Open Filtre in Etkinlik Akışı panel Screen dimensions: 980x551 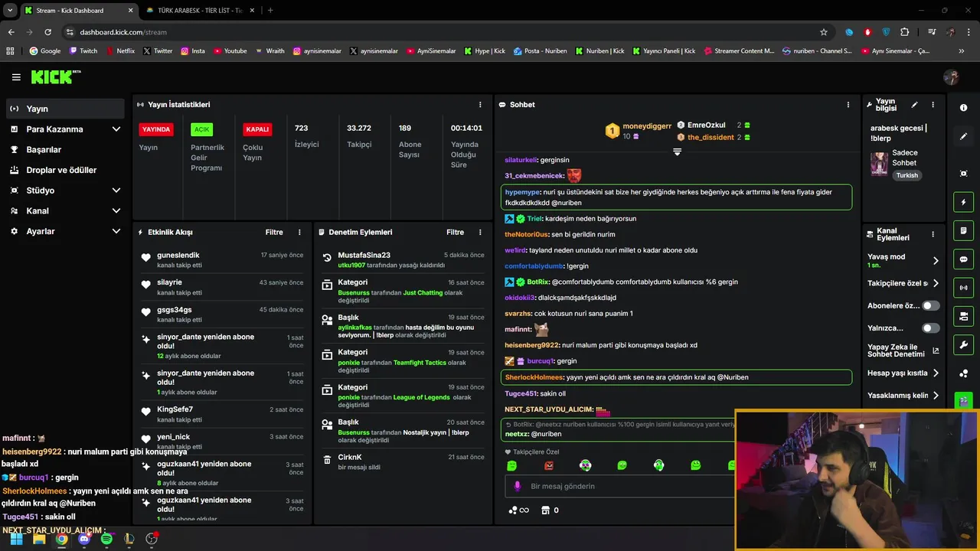274,232
